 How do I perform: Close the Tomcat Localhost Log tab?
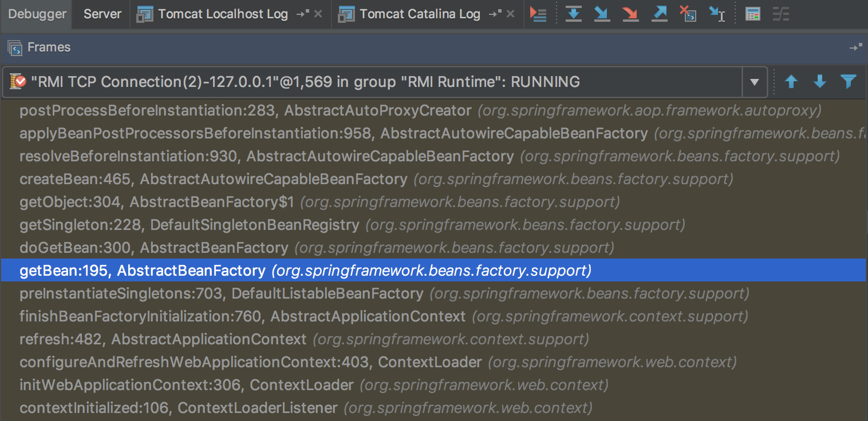319,14
